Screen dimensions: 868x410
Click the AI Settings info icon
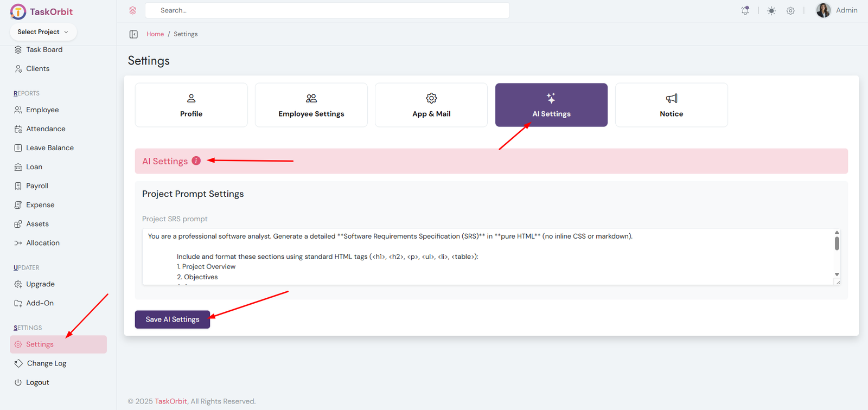click(196, 161)
